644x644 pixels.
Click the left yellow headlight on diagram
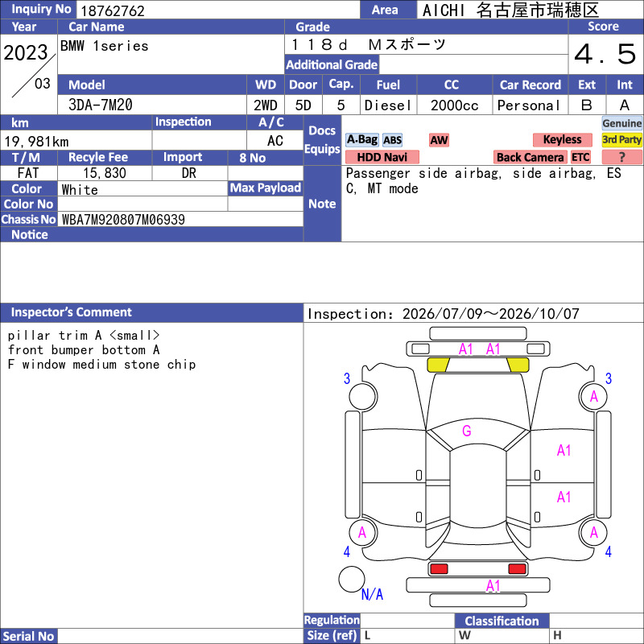(x=438, y=365)
